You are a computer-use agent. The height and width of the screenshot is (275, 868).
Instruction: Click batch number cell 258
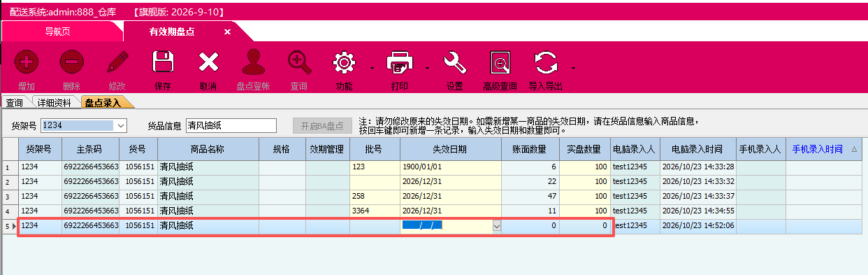tap(374, 197)
